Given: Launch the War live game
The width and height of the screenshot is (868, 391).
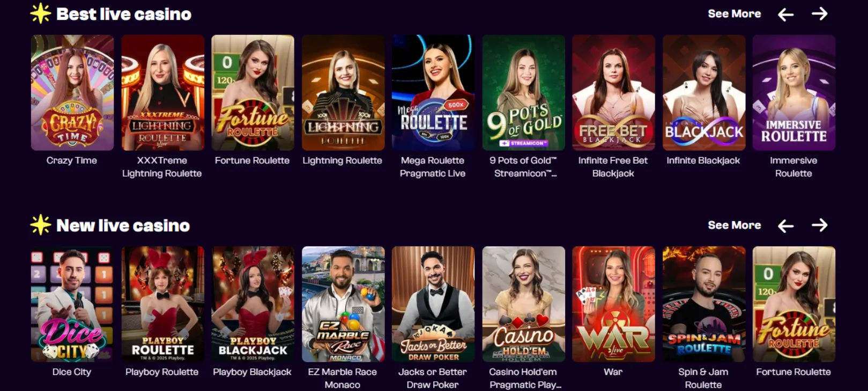Looking at the screenshot, I should tap(613, 304).
